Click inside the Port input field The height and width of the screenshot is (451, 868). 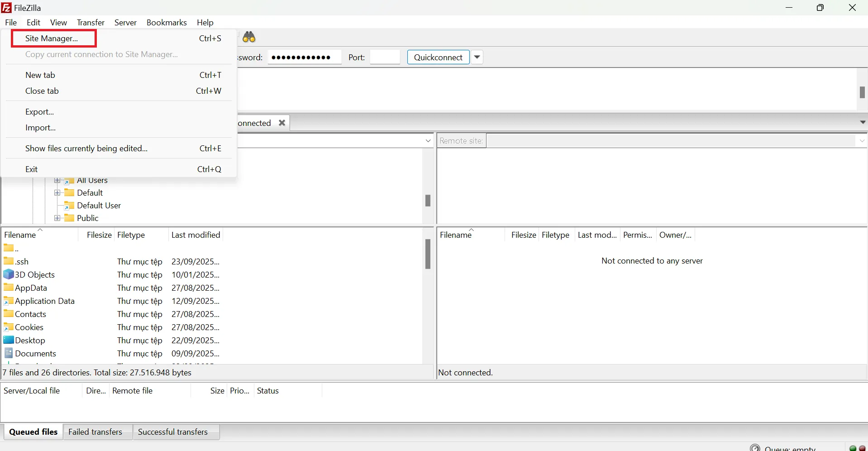point(385,58)
